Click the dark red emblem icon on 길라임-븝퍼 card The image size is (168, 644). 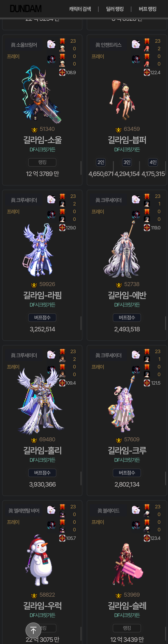click(136, 59)
